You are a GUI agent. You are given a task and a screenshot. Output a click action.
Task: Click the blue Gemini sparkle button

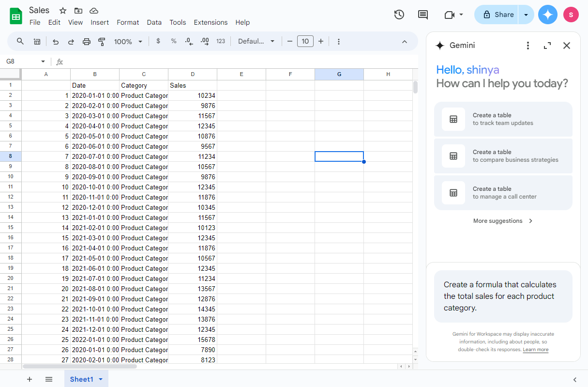point(548,15)
